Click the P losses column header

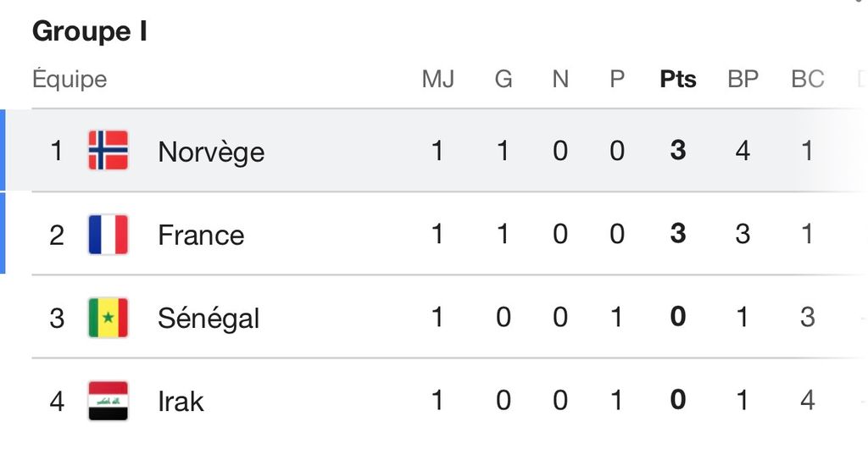617,79
